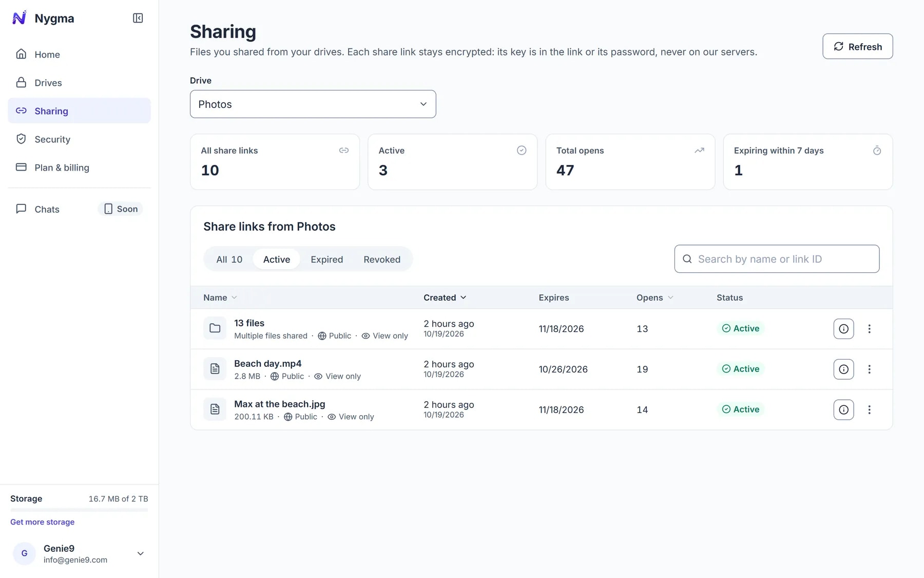
Task: Click the Genie9 avatar circle
Action: click(x=24, y=554)
